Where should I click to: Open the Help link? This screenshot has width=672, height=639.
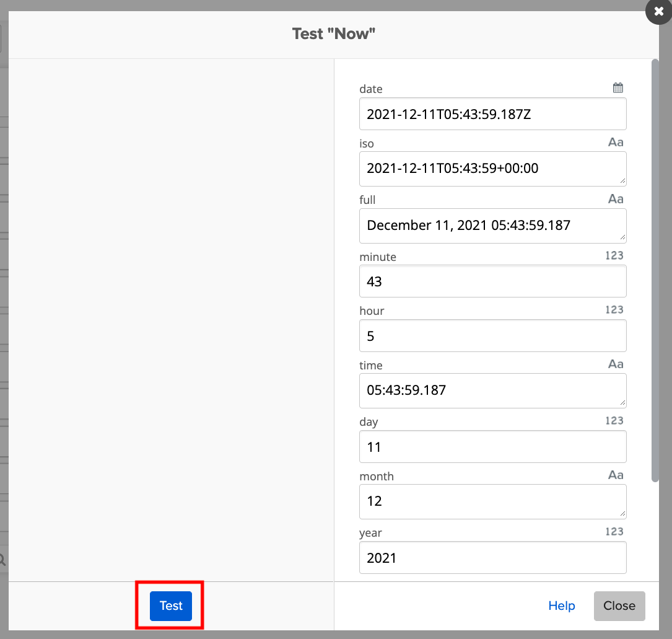click(561, 606)
